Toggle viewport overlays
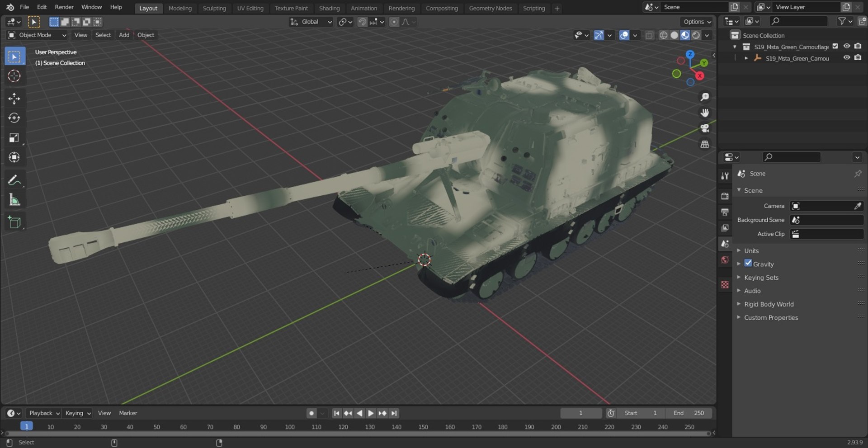868x448 pixels. (x=624, y=35)
